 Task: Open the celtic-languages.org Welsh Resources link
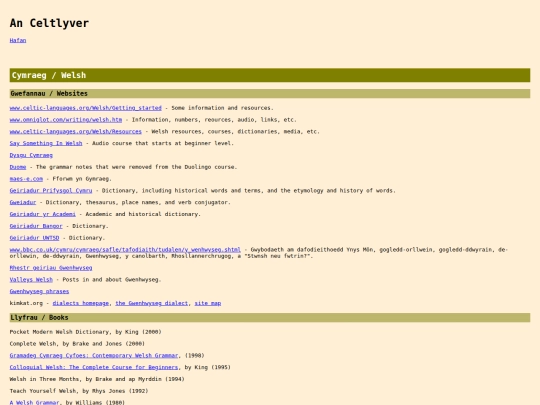(x=75, y=131)
